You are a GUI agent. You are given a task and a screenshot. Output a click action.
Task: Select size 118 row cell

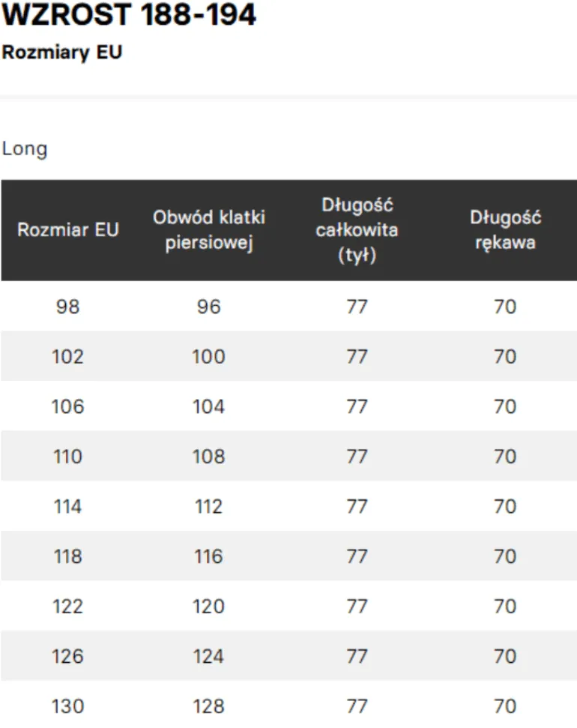(67, 556)
